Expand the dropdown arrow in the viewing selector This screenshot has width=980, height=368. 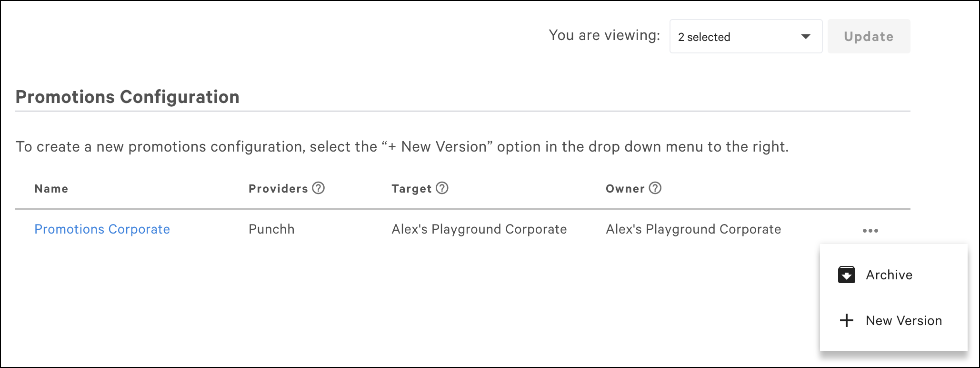[x=806, y=37]
